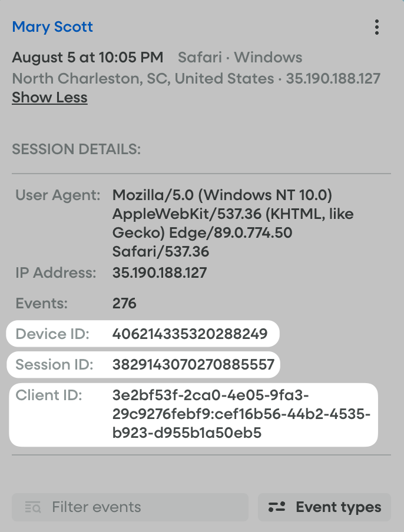Click the August 5 session timestamp
This screenshot has height=532, width=404.
(x=88, y=58)
